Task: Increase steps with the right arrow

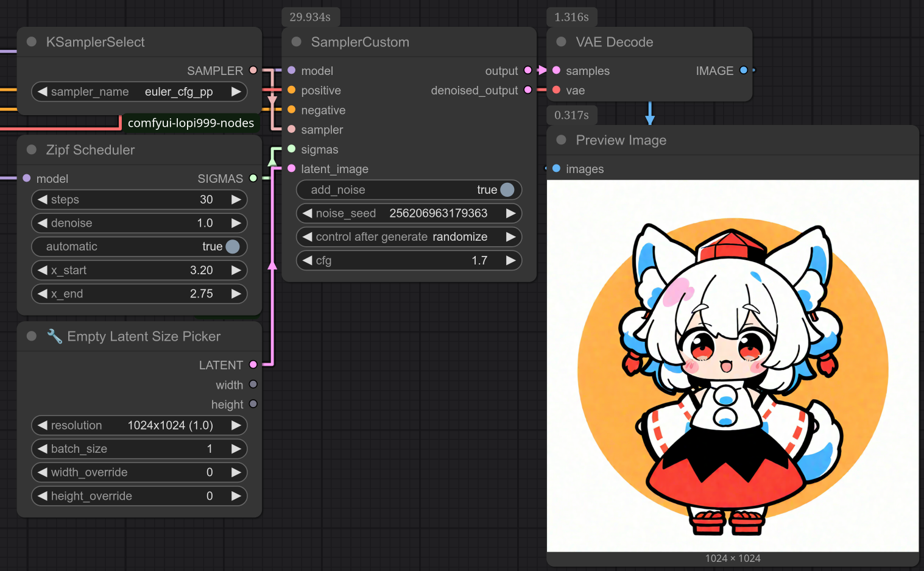Action: (x=236, y=200)
